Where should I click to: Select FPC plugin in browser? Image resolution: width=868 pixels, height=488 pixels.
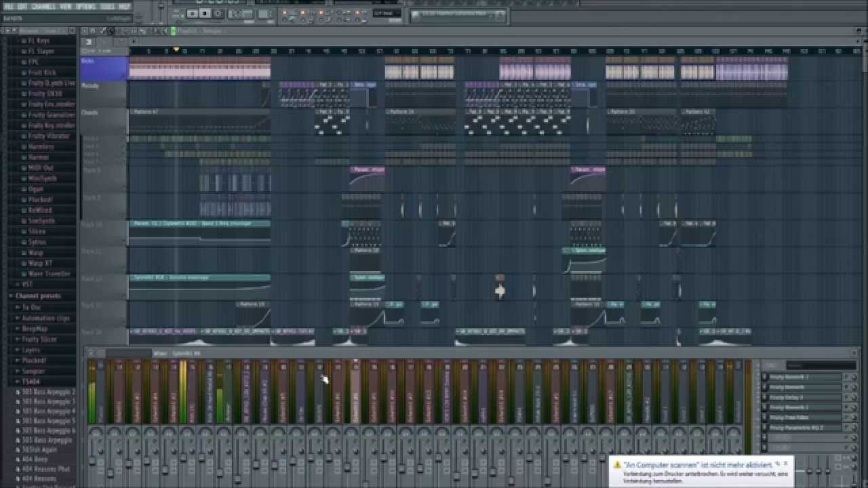tap(34, 62)
